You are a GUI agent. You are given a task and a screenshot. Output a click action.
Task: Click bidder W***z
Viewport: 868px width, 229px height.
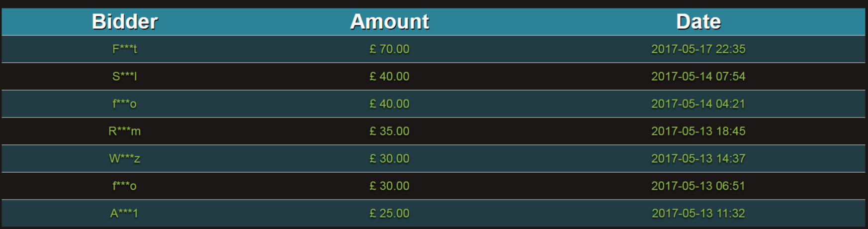[x=125, y=159]
